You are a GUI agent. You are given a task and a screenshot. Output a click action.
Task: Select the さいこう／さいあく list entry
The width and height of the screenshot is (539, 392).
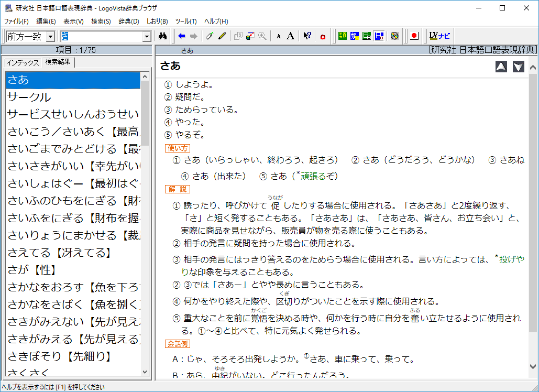[x=73, y=132]
